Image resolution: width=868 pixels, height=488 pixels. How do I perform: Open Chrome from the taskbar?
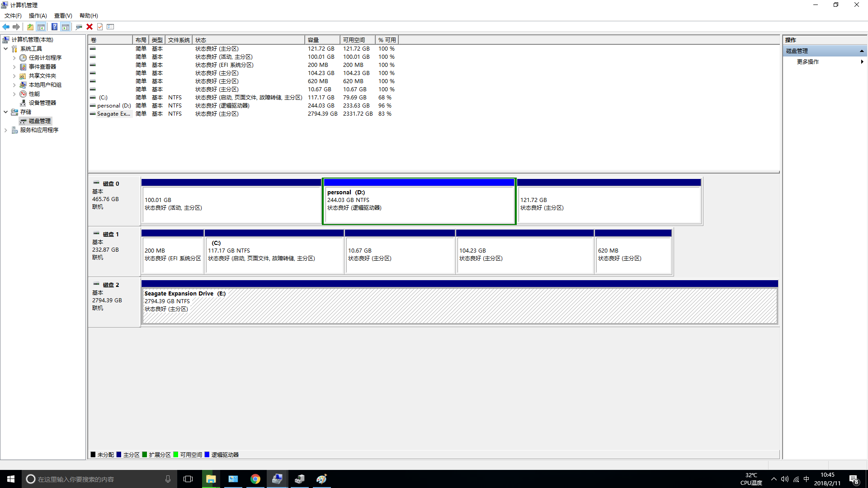pyautogui.click(x=255, y=479)
